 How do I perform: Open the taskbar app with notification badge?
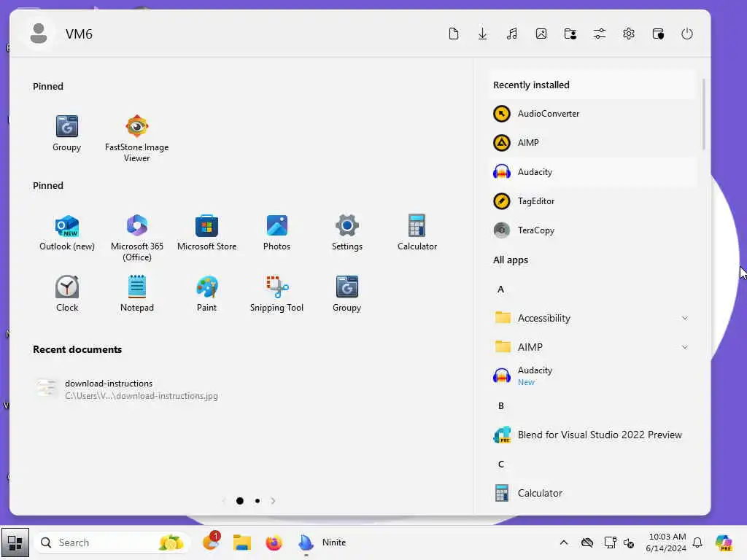(211, 542)
